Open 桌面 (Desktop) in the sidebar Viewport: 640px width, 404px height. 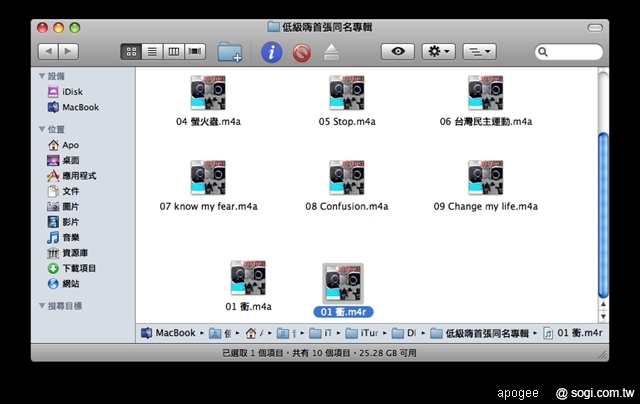pyautogui.click(x=63, y=160)
